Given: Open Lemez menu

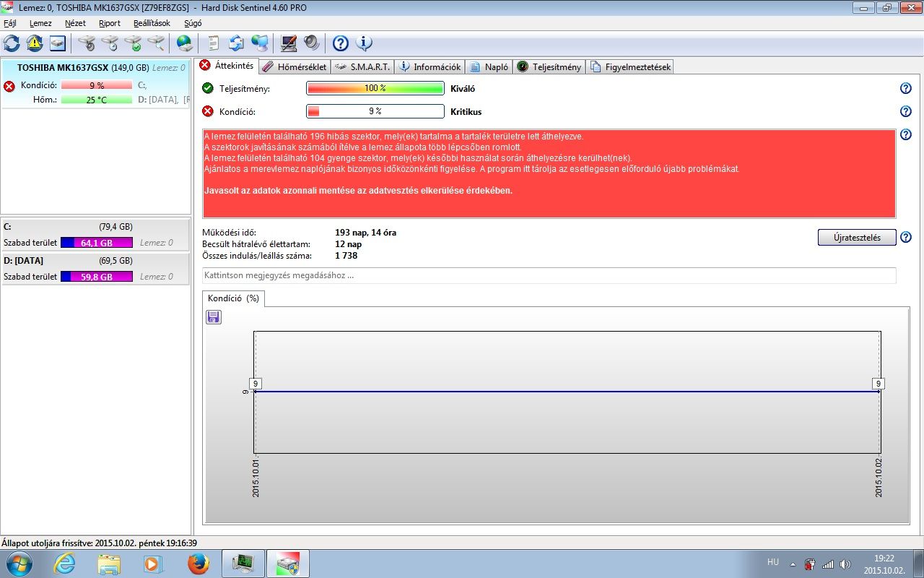Looking at the screenshot, I should pyautogui.click(x=40, y=23).
